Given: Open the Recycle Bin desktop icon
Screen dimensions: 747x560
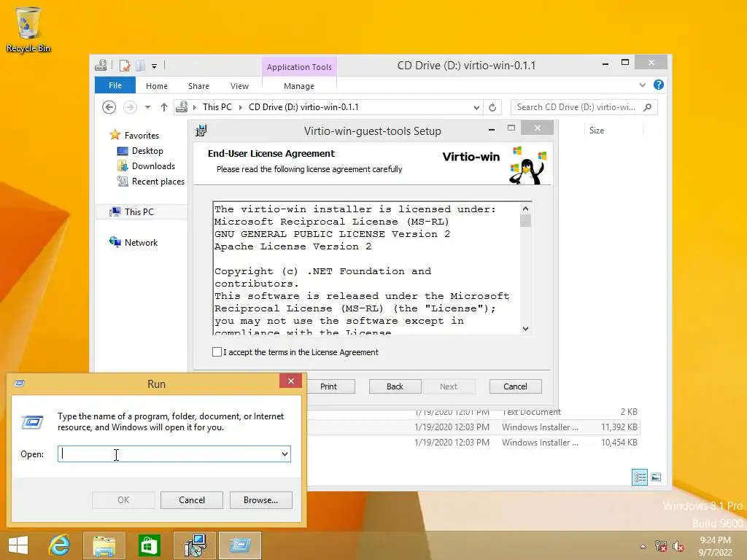Looking at the screenshot, I should click(28, 29).
